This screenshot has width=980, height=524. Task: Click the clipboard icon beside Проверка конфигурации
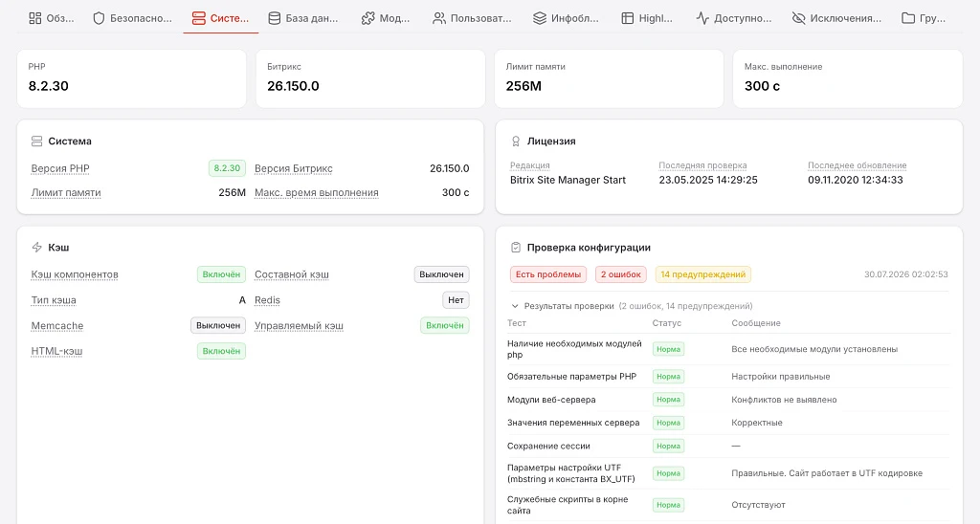[x=516, y=248]
